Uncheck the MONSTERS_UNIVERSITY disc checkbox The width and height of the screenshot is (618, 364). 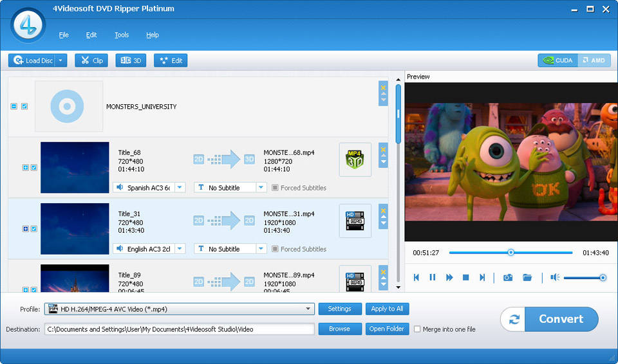point(24,106)
